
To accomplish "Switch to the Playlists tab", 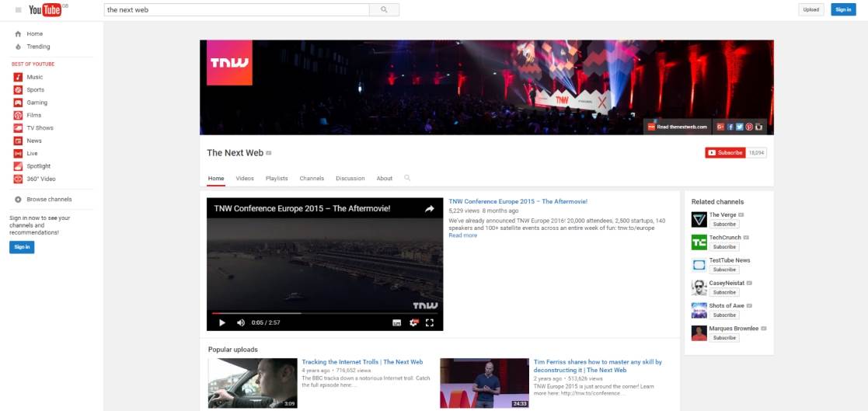I will (x=277, y=179).
